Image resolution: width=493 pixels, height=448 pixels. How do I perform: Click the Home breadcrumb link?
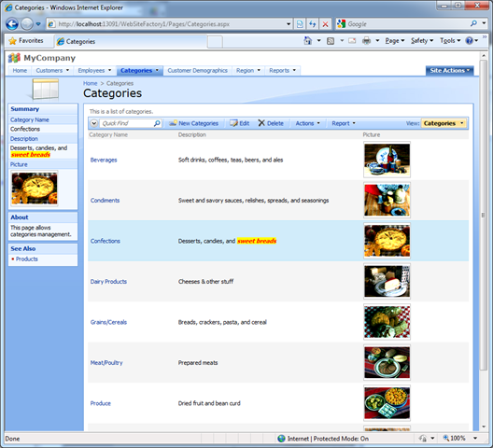point(91,83)
